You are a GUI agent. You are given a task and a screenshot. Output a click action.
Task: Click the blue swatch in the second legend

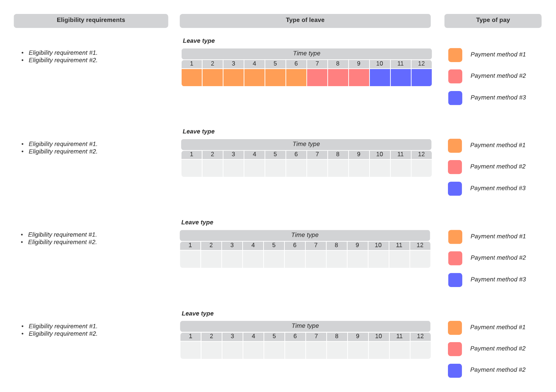click(455, 189)
